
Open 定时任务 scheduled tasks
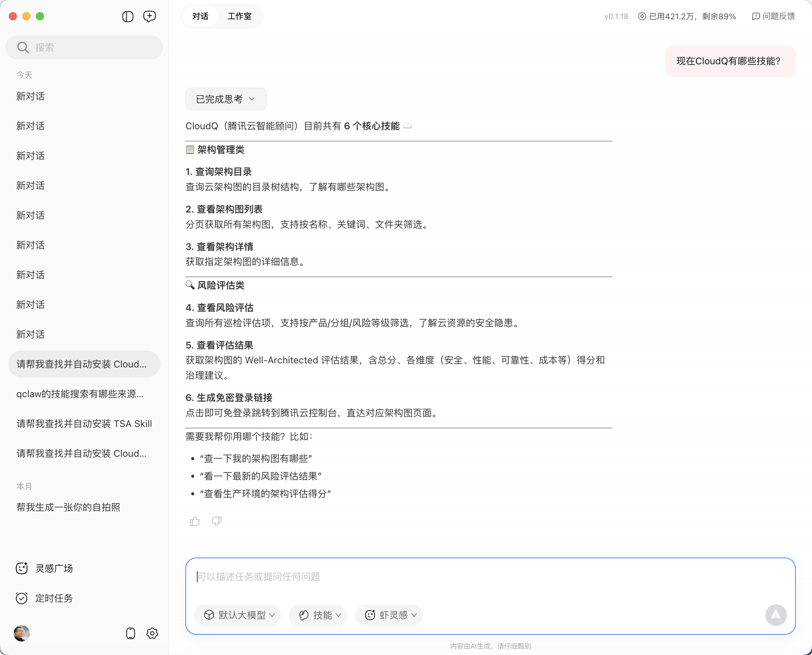[x=53, y=598]
